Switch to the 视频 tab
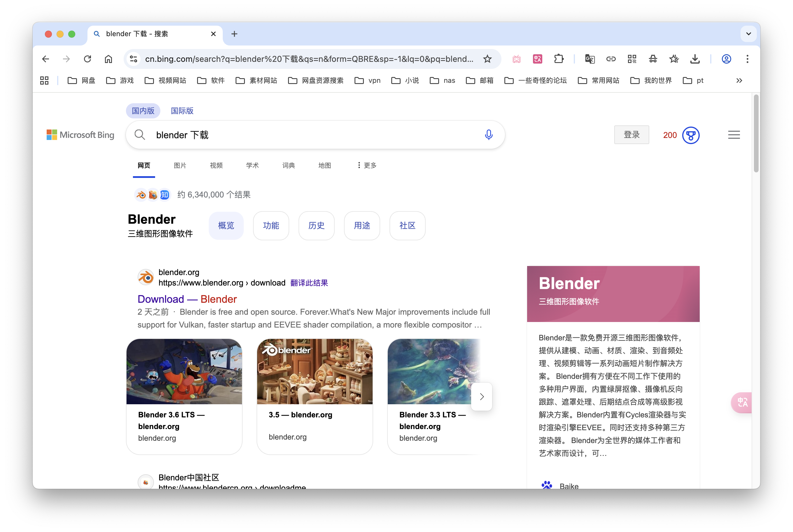The image size is (793, 532). tap(216, 165)
